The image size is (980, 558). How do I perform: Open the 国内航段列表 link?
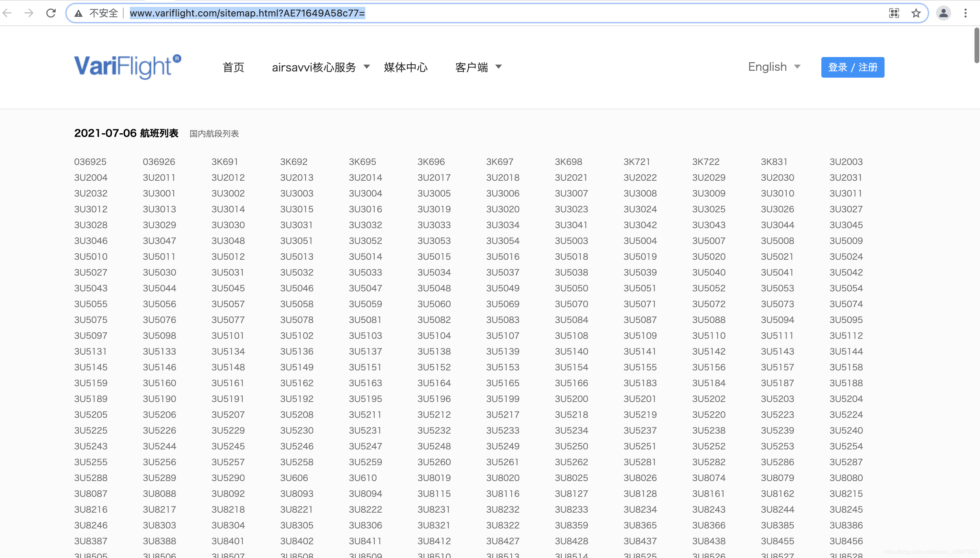point(214,133)
